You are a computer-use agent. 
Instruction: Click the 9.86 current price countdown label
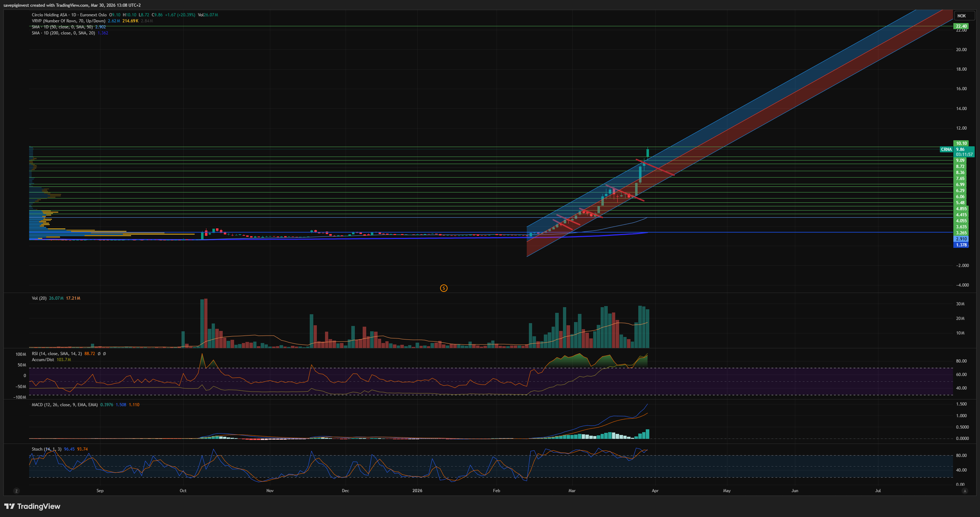(x=964, y=152)
